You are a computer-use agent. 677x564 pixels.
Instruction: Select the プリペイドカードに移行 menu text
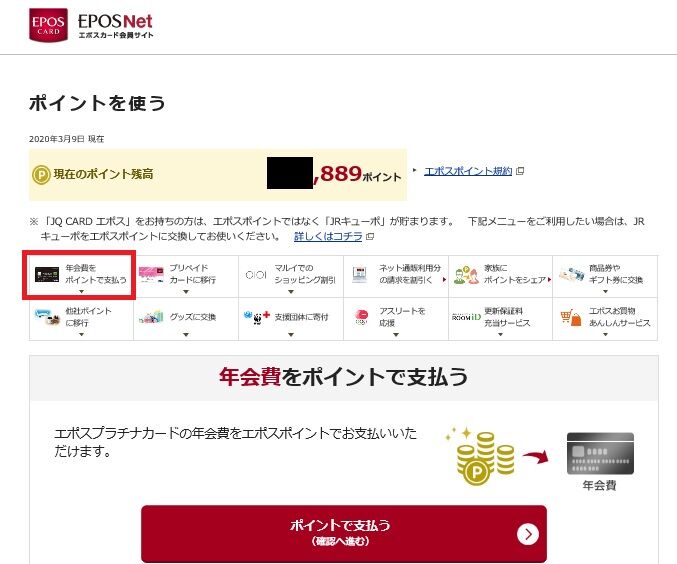[x=193, y=274]
